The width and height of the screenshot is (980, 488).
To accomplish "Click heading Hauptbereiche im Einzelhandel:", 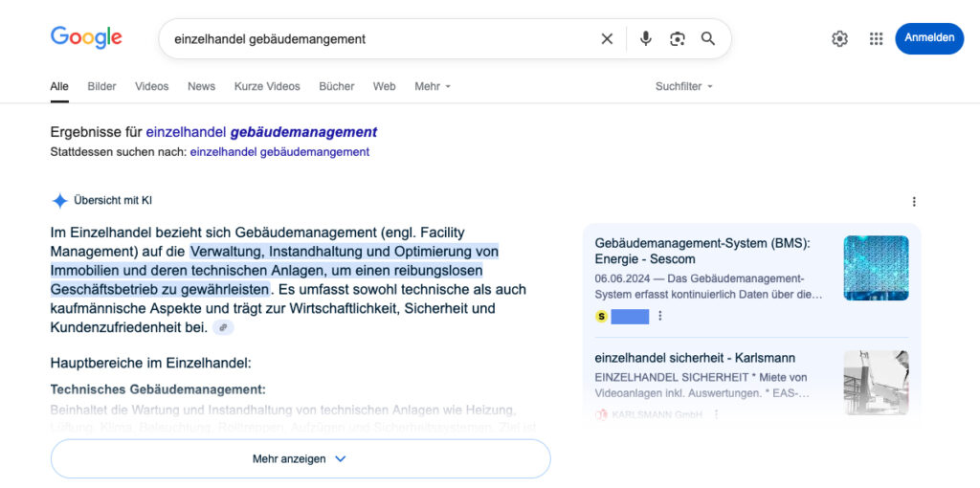I will 150,363.
